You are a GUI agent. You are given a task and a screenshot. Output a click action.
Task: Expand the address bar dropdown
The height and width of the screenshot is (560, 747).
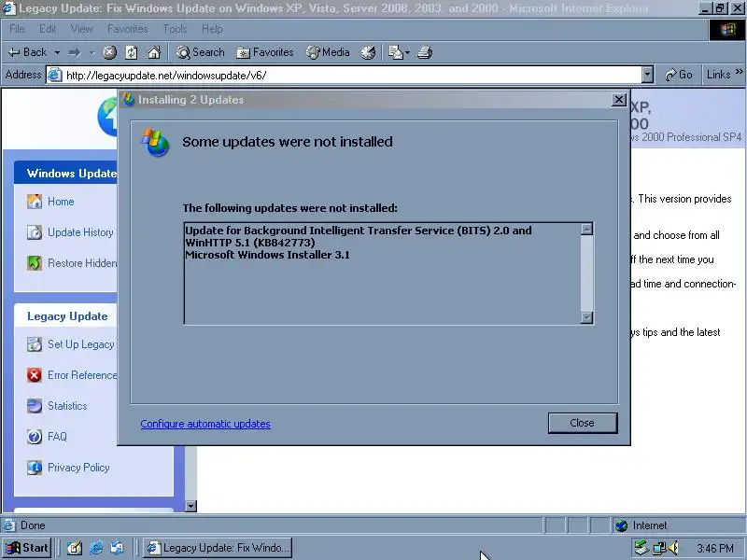click(647, 75)
